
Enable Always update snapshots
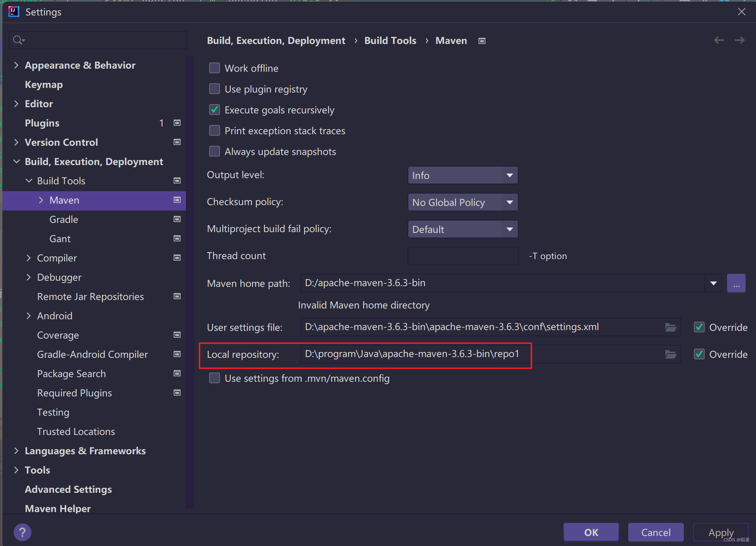point(215,152)
